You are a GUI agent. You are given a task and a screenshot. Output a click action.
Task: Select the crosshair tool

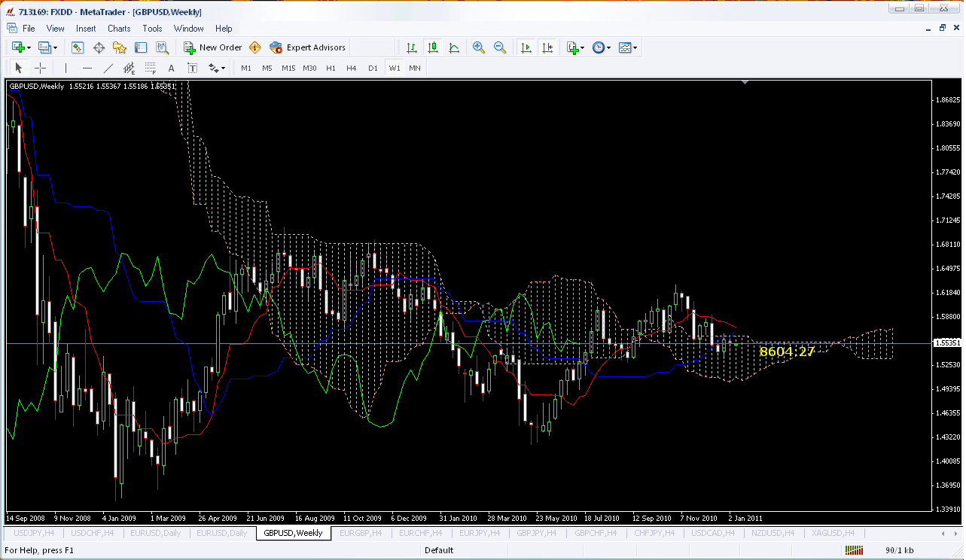[40, 68]
